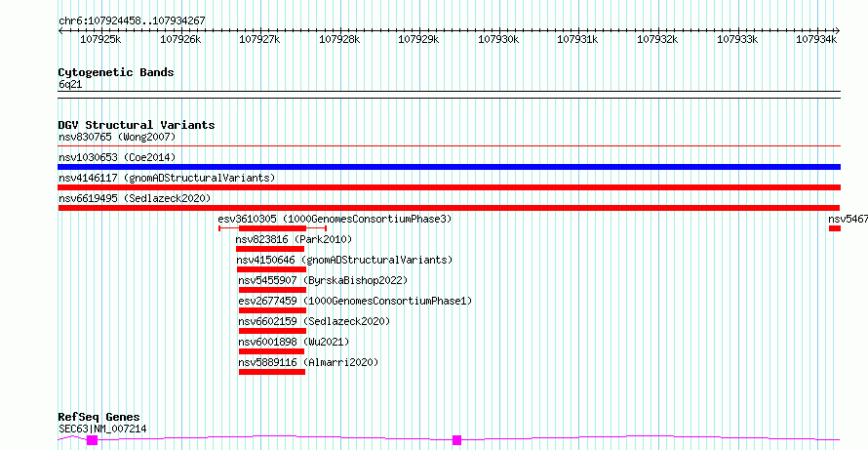Open esv2677459 (1000GenomesConsortiumPhase1) label
Viewport: 868px width, 450px height.
[355, 301]
